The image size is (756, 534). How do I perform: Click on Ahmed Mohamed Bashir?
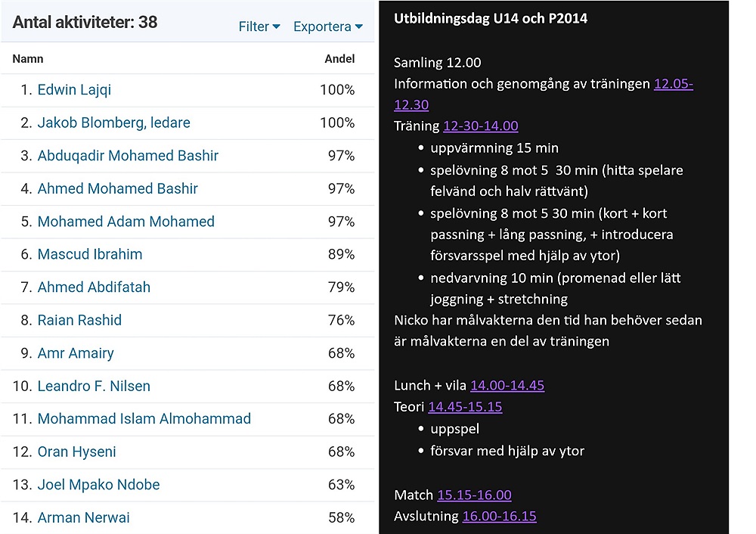coord(117,188)
